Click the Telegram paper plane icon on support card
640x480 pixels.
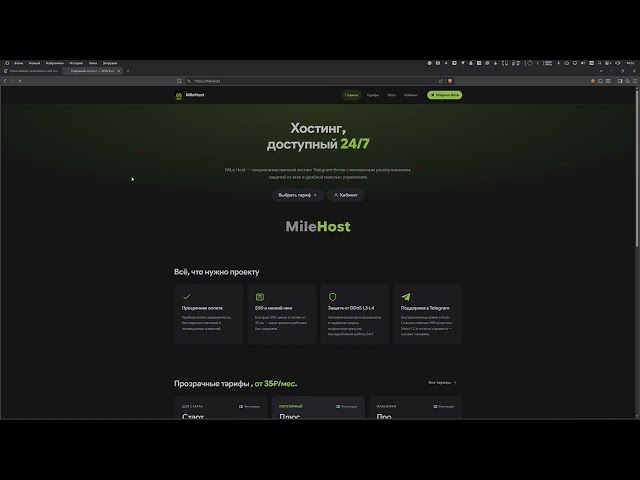click(x=406, y=297)
